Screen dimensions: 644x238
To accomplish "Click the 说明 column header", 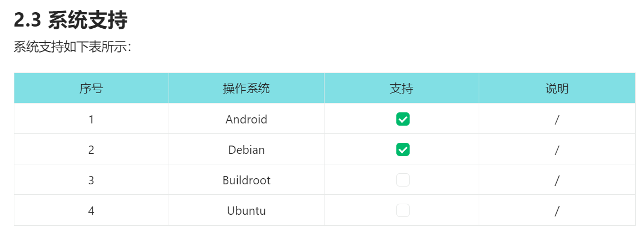I will click(x=557, y=88).
